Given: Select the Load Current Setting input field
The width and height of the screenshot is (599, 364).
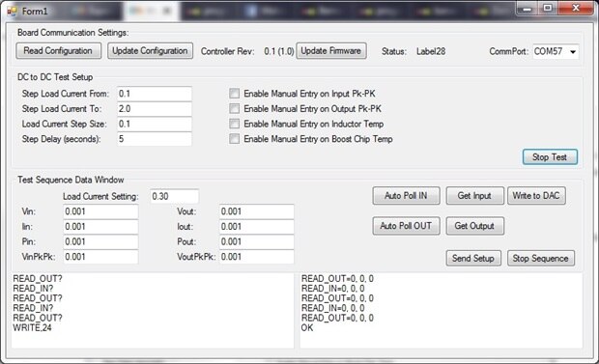Looking at the screenshot, I should point(174,196).
